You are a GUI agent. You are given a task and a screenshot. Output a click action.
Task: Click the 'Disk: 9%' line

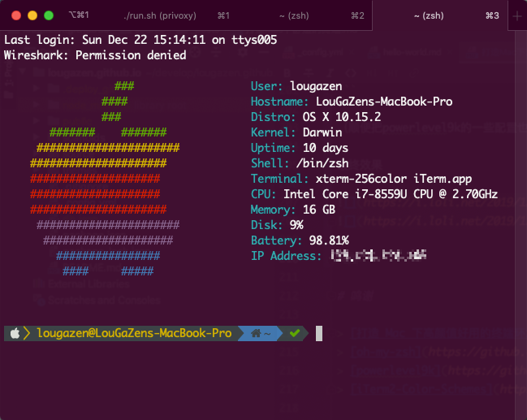(x=277, y=225)
